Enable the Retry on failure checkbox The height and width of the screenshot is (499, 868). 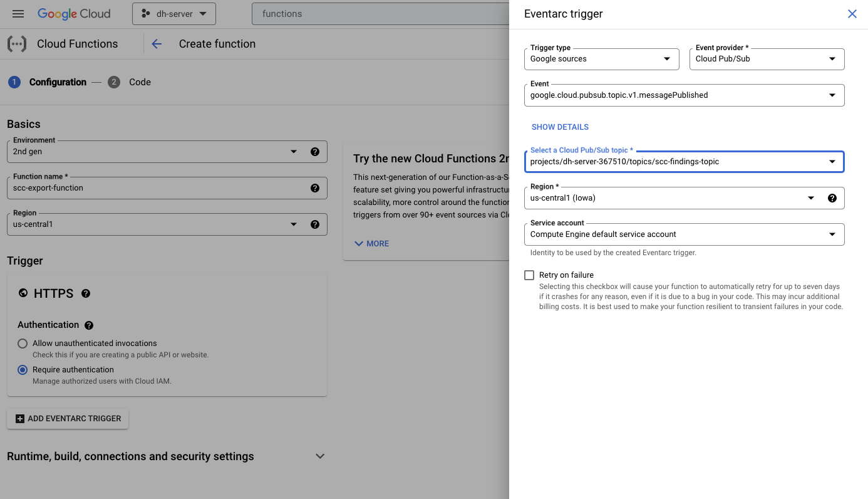point(529,275)
